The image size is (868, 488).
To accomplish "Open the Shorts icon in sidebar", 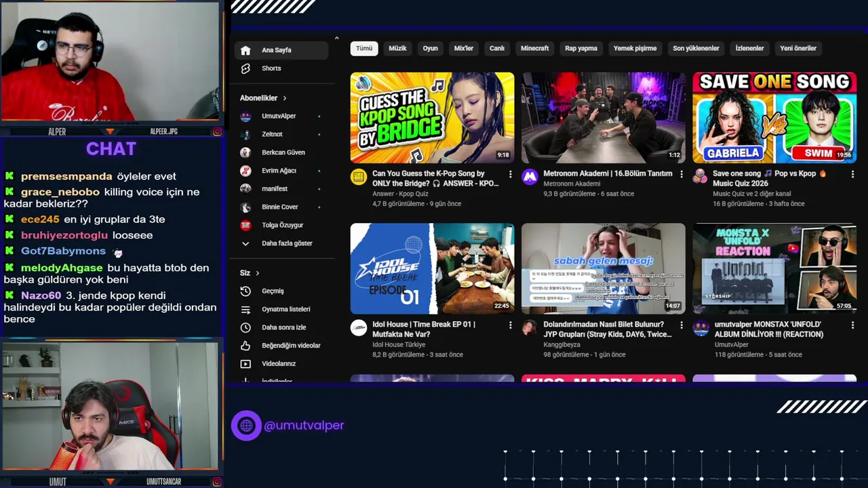I will pyautogui.click(x=245, y=68).
